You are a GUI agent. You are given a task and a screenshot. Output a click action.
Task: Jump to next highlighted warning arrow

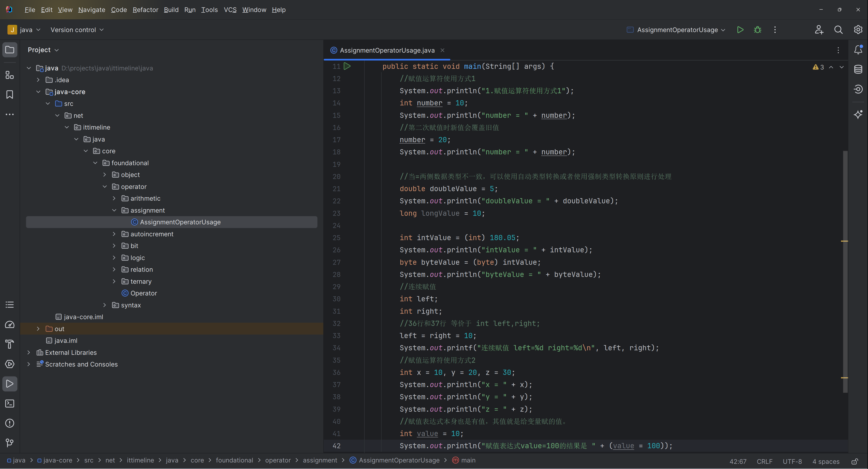[842, 67]
